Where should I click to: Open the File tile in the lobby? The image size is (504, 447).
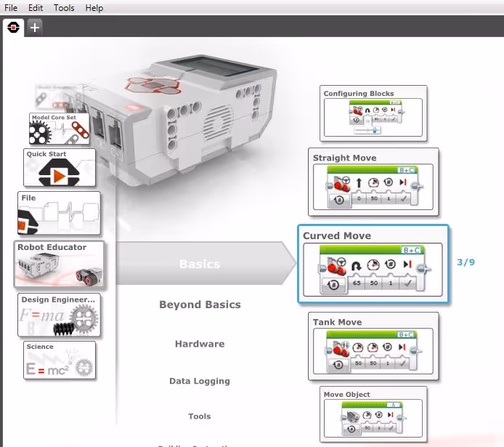tap(59, 213)
